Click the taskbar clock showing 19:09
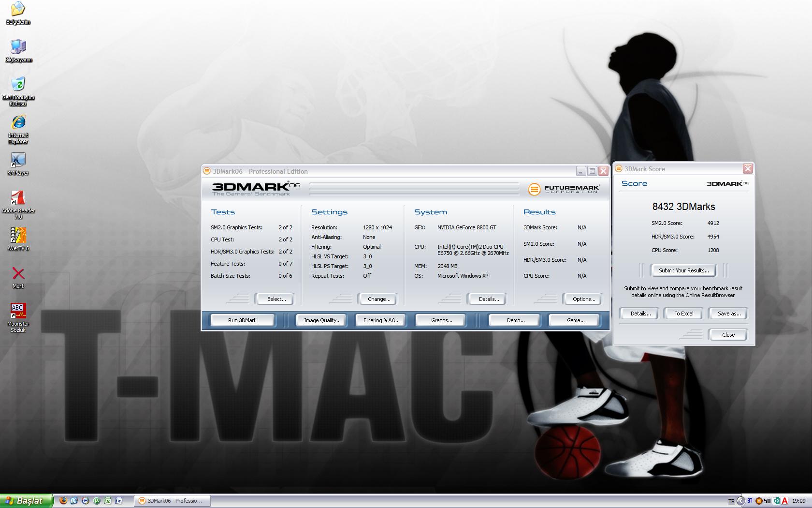The width and height of the screenshot is (812, 508). point(798,501)
